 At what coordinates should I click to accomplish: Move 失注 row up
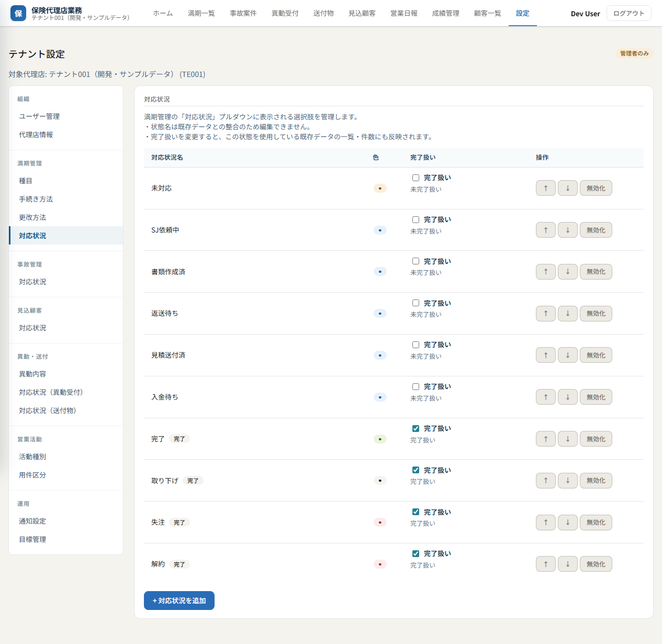(x=546, y=523)
